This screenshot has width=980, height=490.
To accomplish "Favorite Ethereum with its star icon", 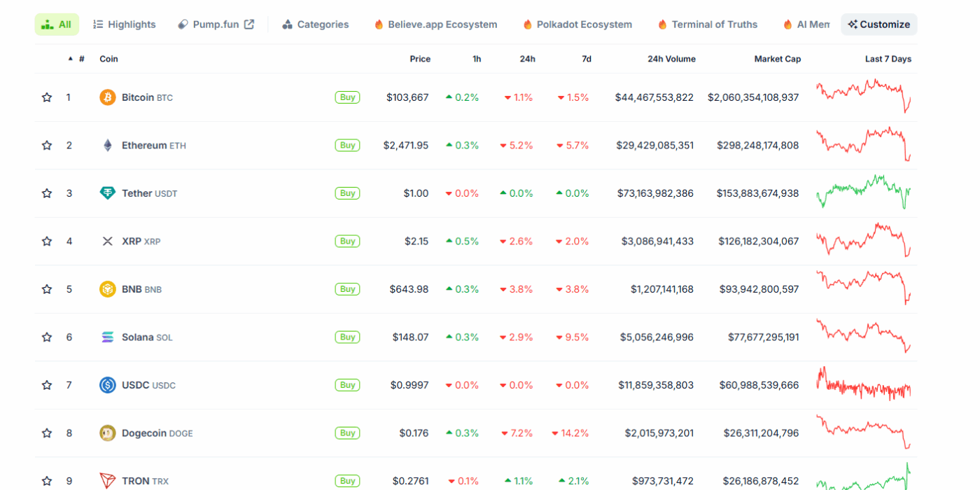I will 47,146.
